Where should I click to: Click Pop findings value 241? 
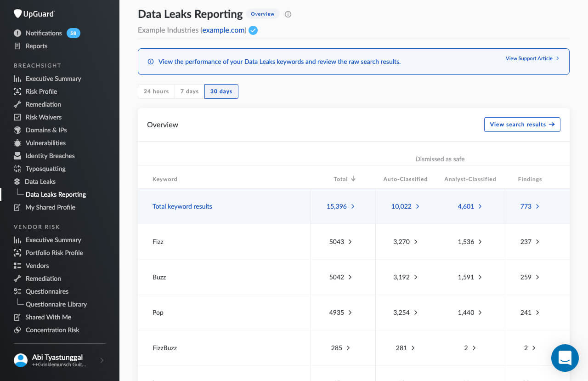(x=526, y=313)
